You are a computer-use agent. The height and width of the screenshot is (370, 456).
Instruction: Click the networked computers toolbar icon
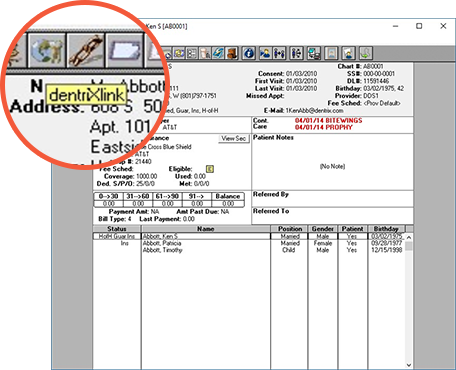point(314,53)
